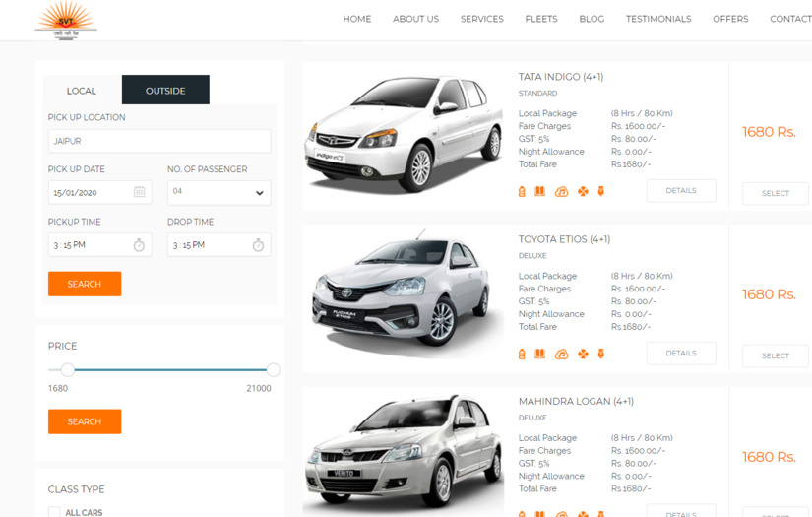Viewport: 812px width, 517px height.
Task: Click the Toyota Etios (4+1) title
Action: coord(565,239)
